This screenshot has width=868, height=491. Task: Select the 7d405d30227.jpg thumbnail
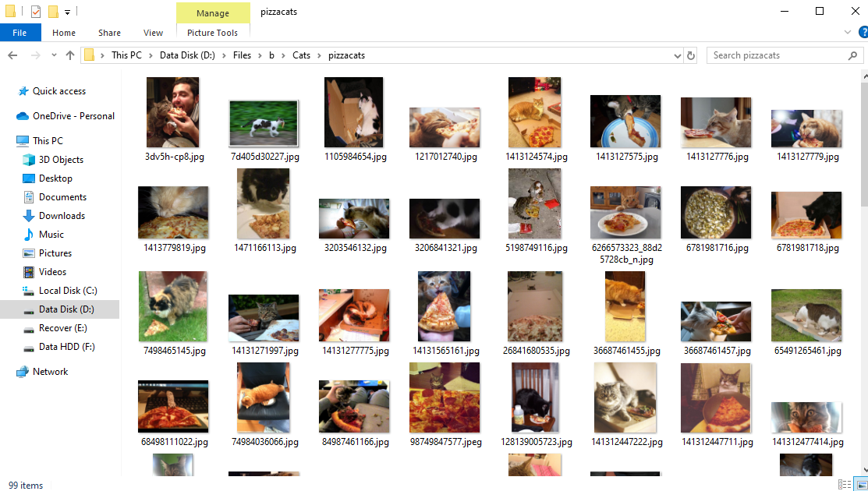(x=264, y=124)
